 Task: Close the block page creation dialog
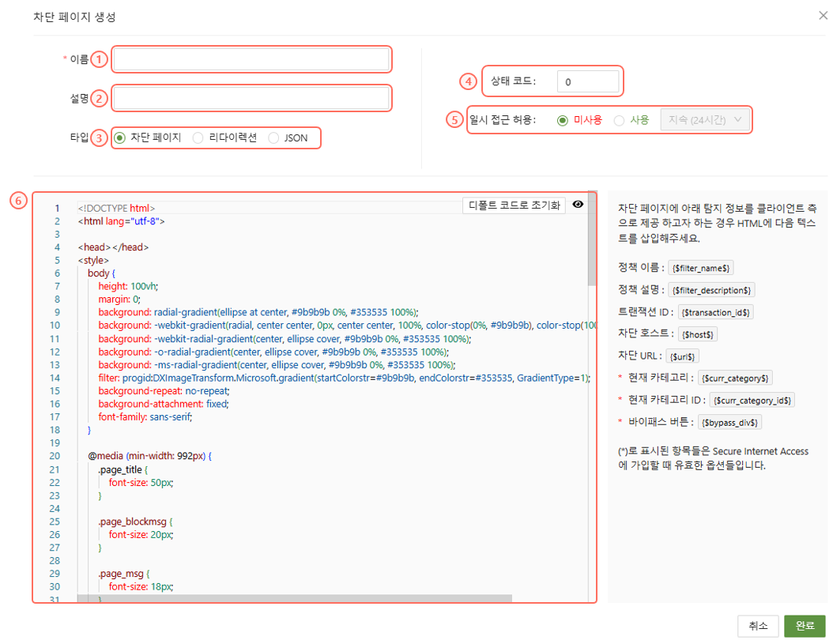[x=822, y=16]
